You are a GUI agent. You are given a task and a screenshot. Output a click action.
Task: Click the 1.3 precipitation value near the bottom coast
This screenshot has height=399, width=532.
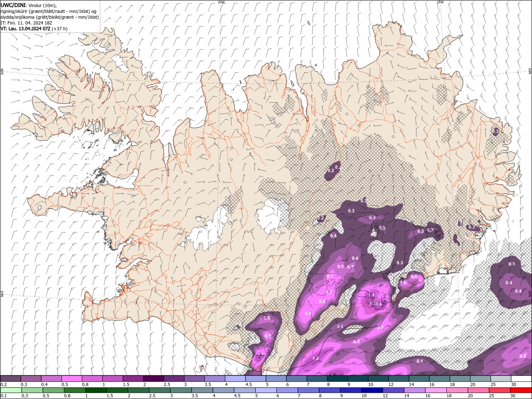315,358
